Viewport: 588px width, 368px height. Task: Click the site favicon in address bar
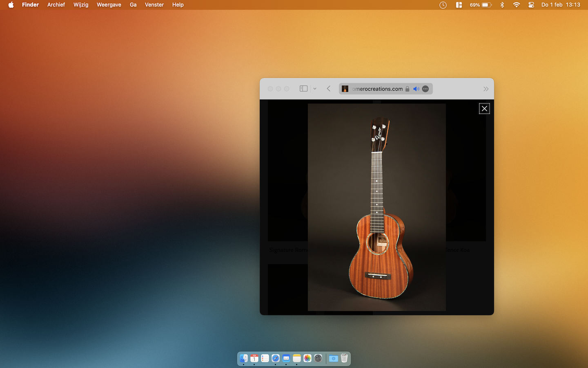click(345, 89)
